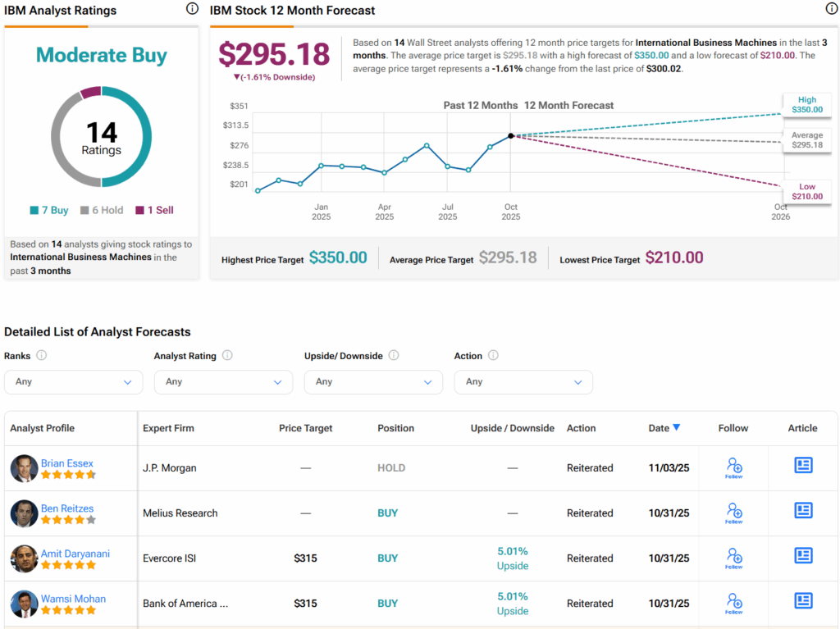Image resolution: width=840 pixels, height=629 pixels.
Task: Click info icon next to Ranks filter
Action: [42, 356]
